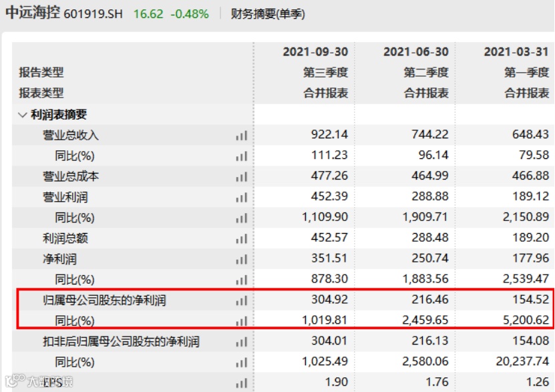Select the 扣非后归属母公司股东的净利润 label
The width and height of the screenshot is (555, 392).
point(121,341)
